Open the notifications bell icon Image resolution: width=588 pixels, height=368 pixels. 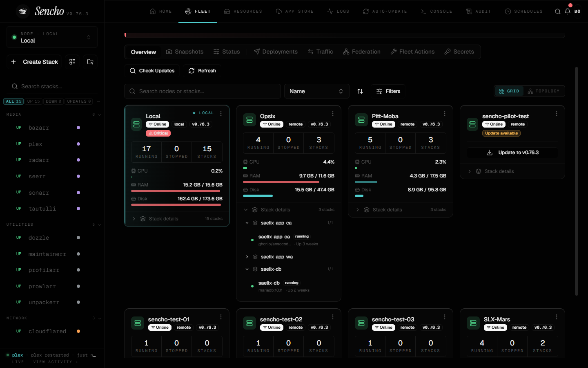(567, 11)
